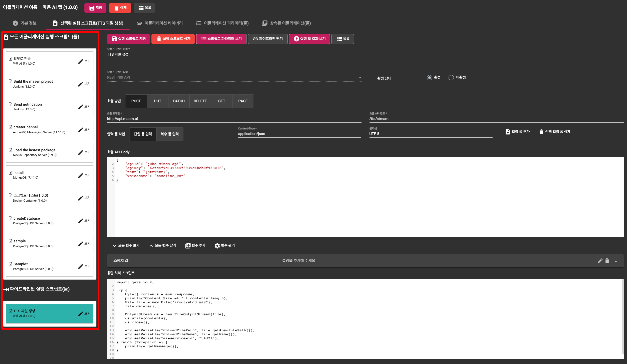Select the 비활성 radio button
Image resolution: width=627 pixels, height=364 pixels.
click(x=451, y=78)
